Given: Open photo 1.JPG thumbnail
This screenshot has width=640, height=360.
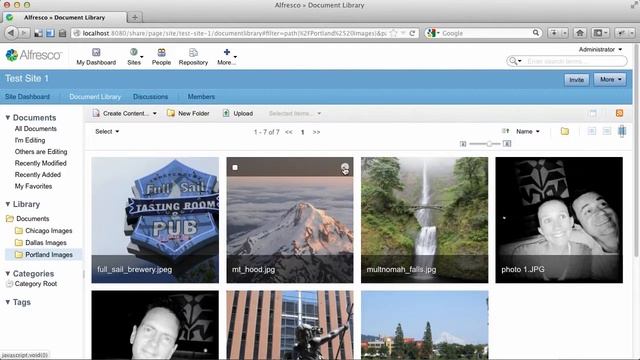Looking at the screenshot, I should 559,220.
